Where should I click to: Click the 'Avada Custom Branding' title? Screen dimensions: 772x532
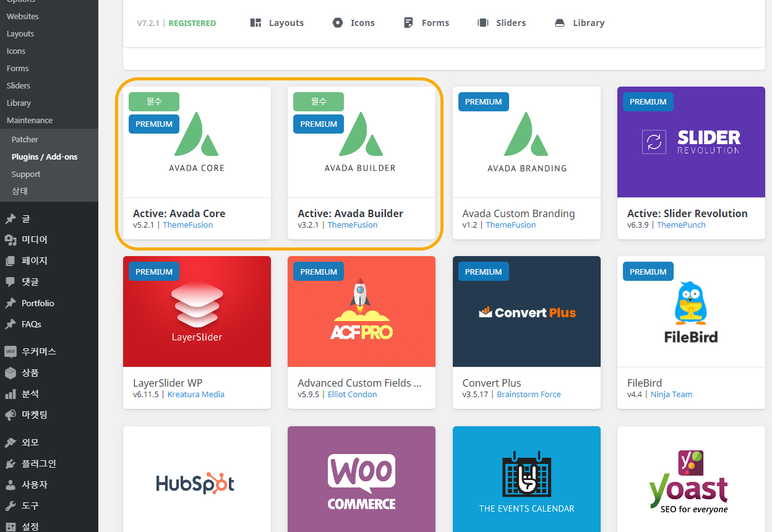(x=518, y=213)
